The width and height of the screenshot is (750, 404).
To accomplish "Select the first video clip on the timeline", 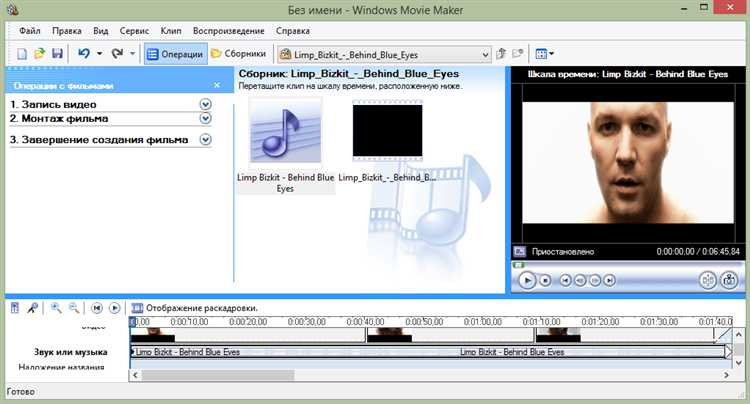I will (248, 335).
